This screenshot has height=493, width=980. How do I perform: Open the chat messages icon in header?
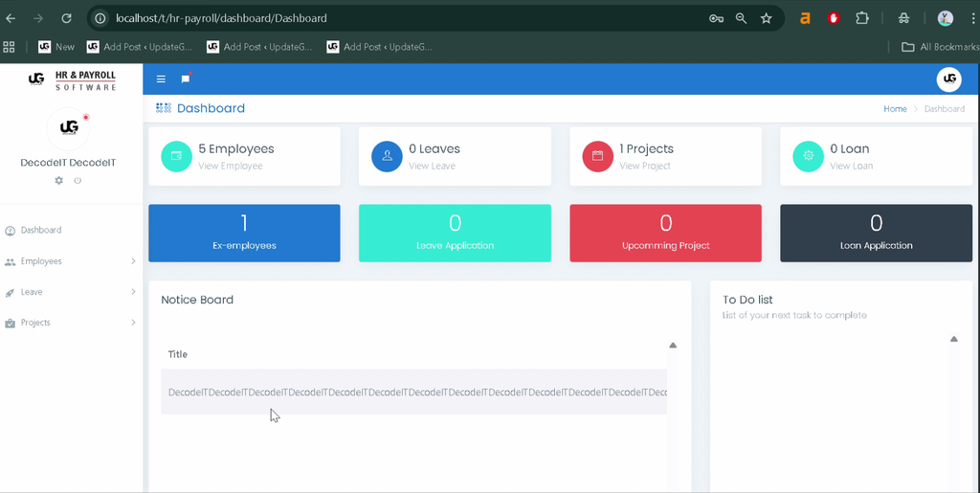coord(186,78)
